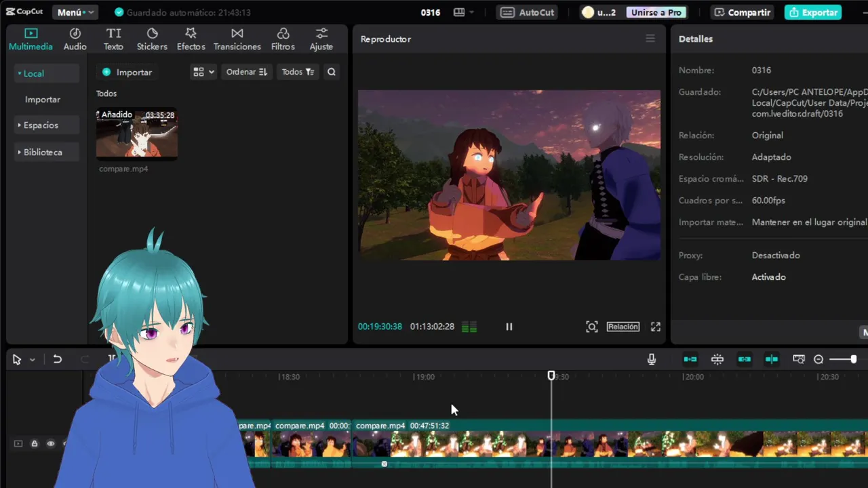Screen dimensions: 868x488
Task: Toggle the track visibility eye icon
Action: 50,443
